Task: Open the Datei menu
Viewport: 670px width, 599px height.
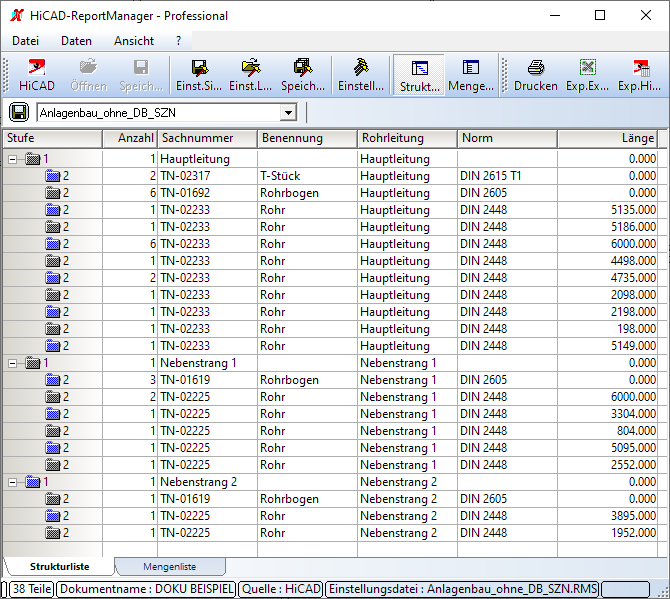Action: coord(25,41)
